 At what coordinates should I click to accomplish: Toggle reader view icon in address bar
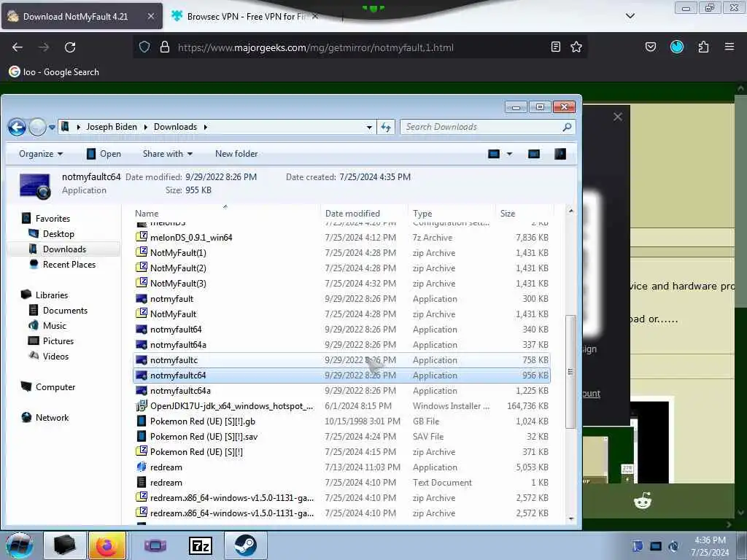pos(555,47)
